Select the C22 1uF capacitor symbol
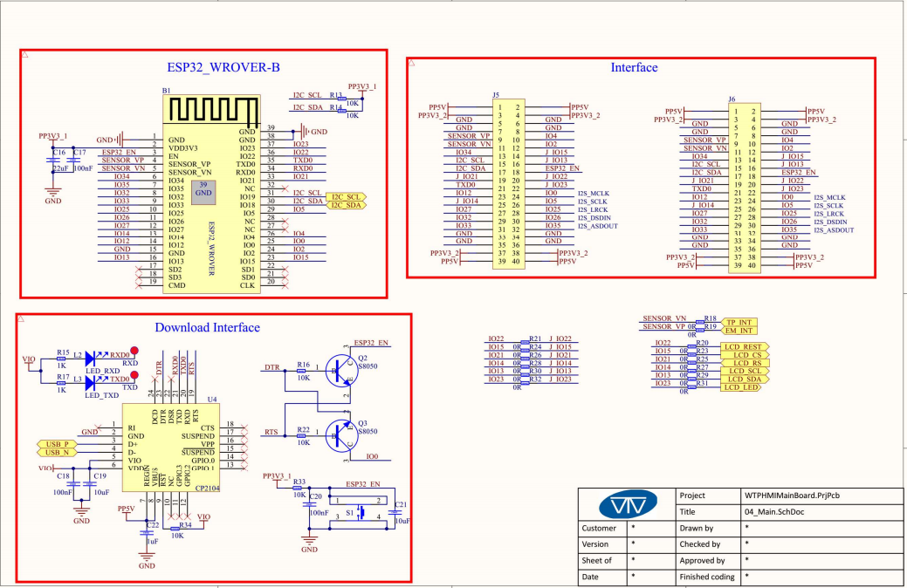 [x=147, y=533]
